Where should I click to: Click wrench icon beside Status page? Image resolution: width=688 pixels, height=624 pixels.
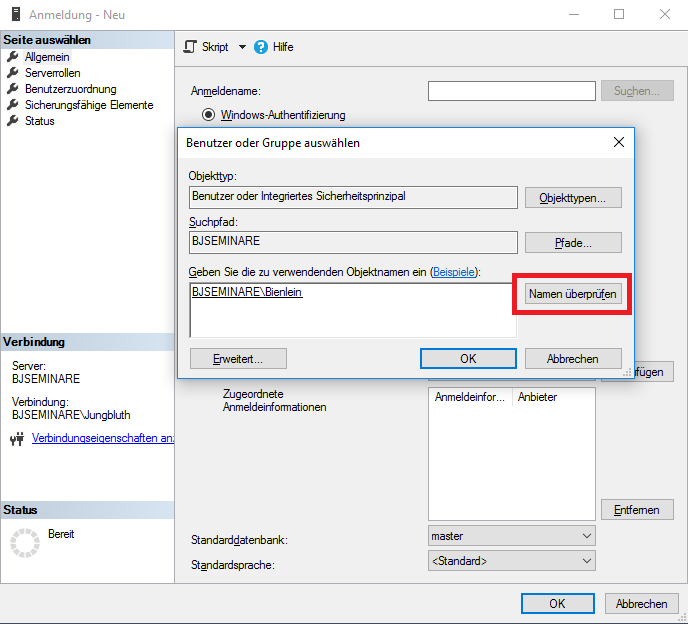(13, 121)
